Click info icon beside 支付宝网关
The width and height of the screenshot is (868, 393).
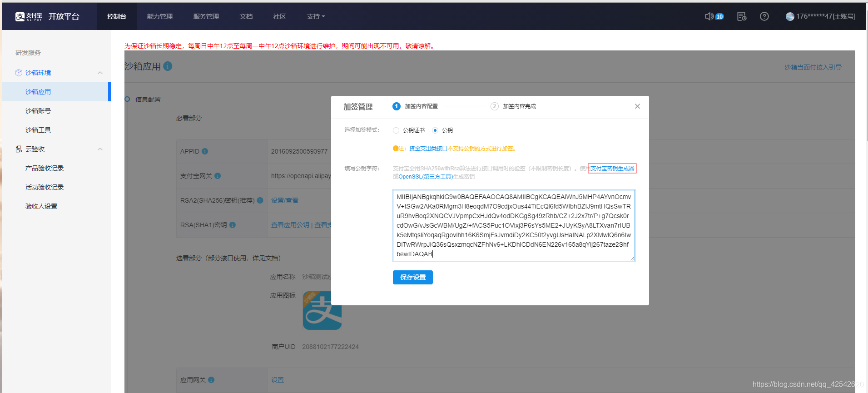218,176
